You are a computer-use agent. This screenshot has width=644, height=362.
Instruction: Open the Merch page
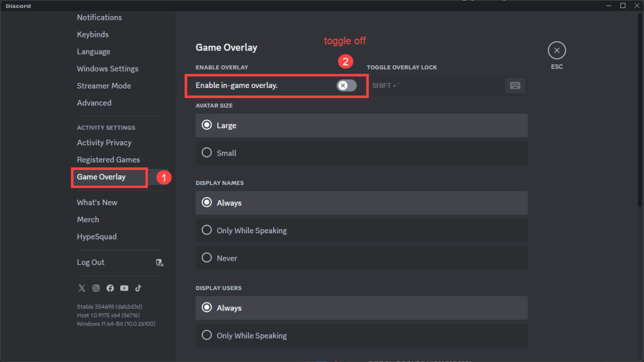88,219
